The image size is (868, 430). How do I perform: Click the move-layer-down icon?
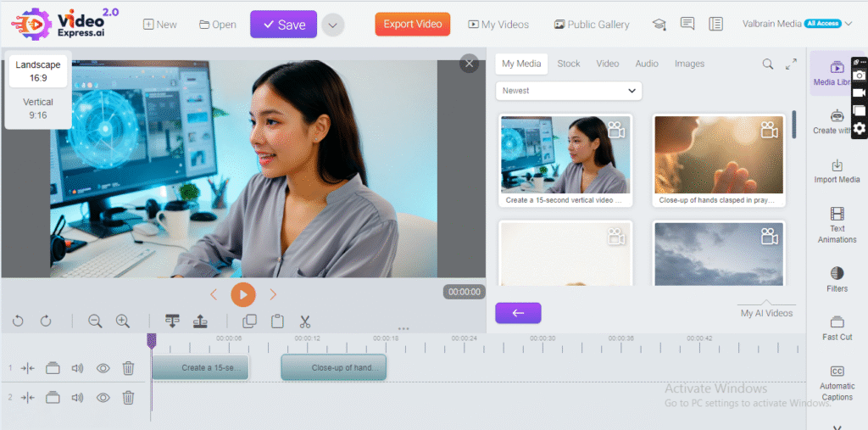[x=172, y=321]
